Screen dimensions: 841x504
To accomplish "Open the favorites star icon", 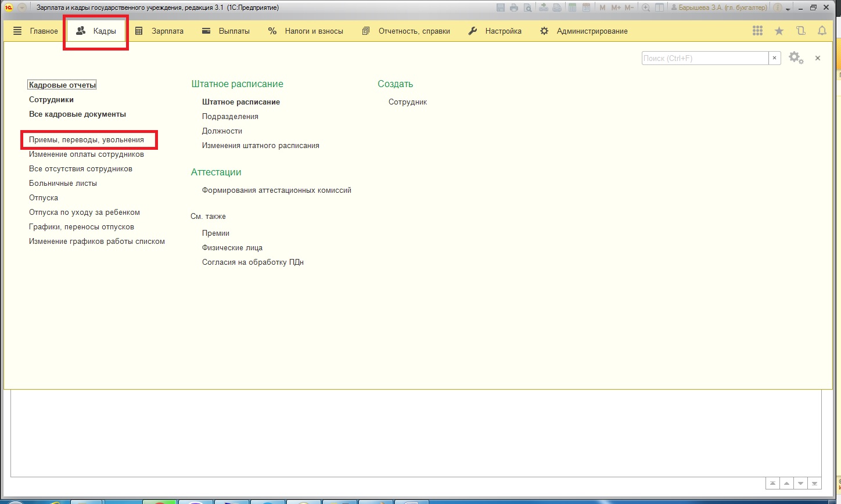I will coord(779,31).
